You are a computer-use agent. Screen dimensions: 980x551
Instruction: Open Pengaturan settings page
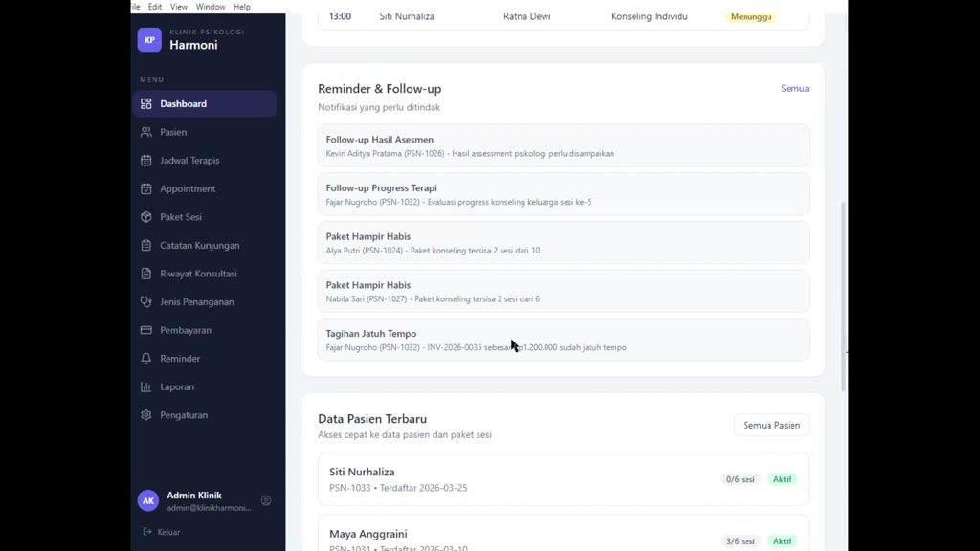coord(205,415)
